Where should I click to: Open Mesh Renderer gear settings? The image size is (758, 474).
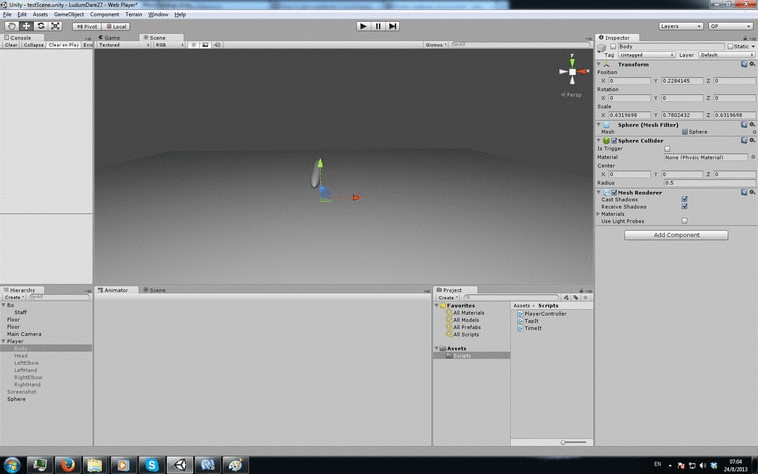pos(752,192)
